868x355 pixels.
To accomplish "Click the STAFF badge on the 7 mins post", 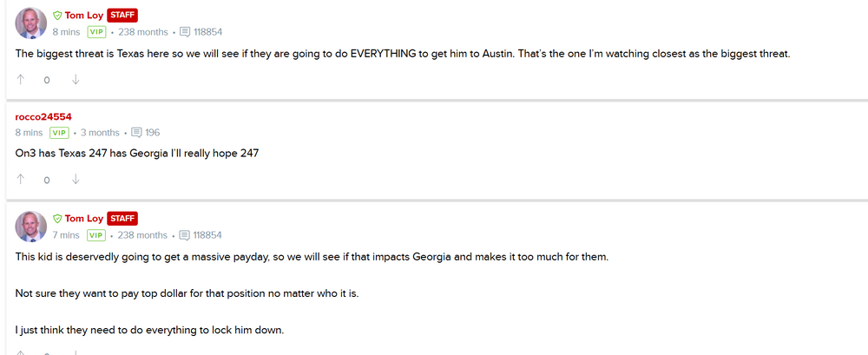I will coord(122,219).
